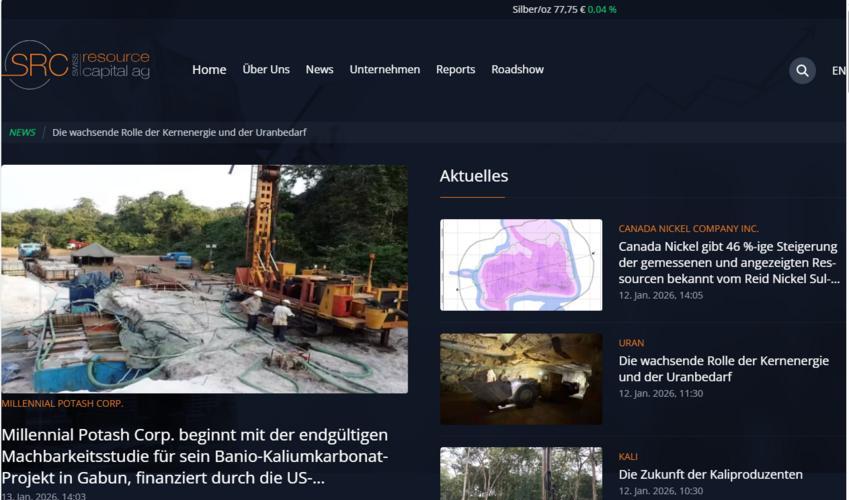
Task: Select the date 12. Jan. 2026, 11:30
Action: tap(661, 393)
